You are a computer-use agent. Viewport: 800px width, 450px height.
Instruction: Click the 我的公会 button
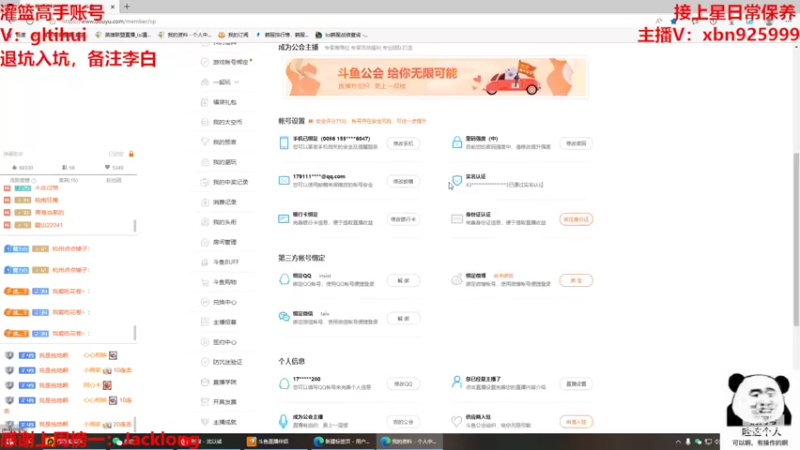pos(403,422)
